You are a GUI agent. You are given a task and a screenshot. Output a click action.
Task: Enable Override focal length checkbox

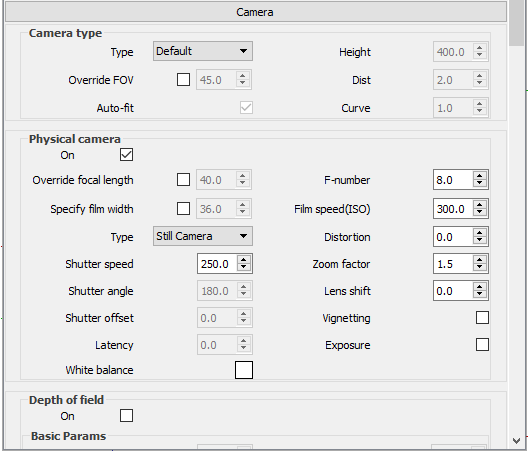coord(183,180)
